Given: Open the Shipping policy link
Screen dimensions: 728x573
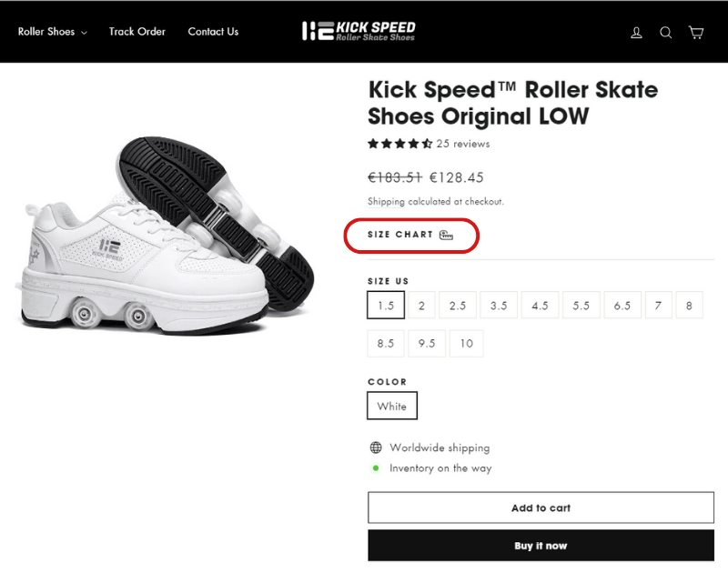Looking at the screenshot, I should [x=386, y=202].
